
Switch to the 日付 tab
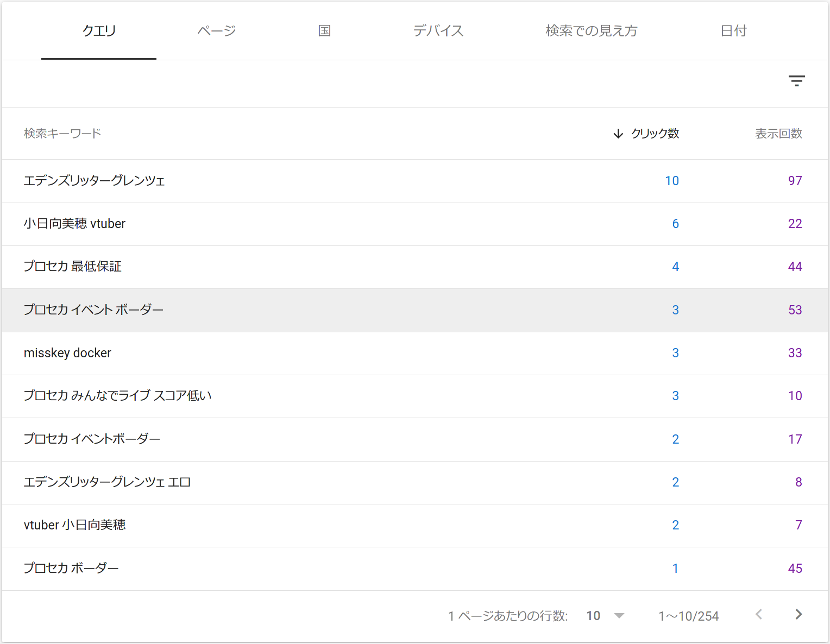tap(734, 31)
